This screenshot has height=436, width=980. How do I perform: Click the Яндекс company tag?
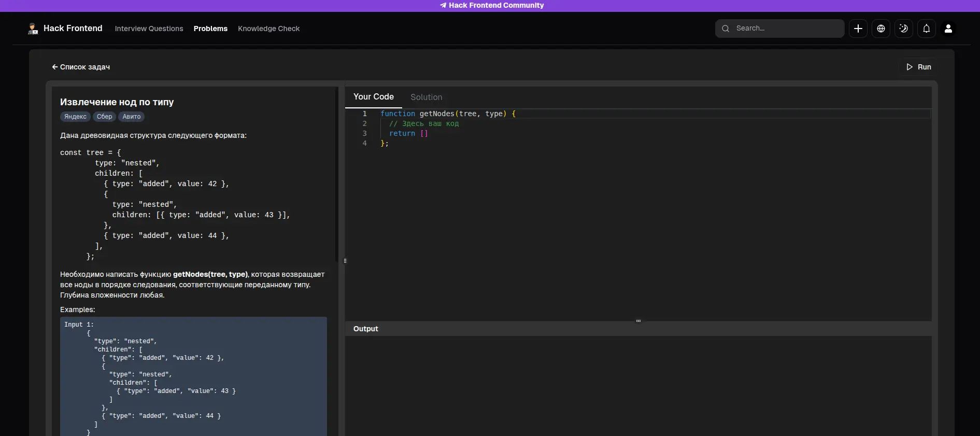click(75, 117)
